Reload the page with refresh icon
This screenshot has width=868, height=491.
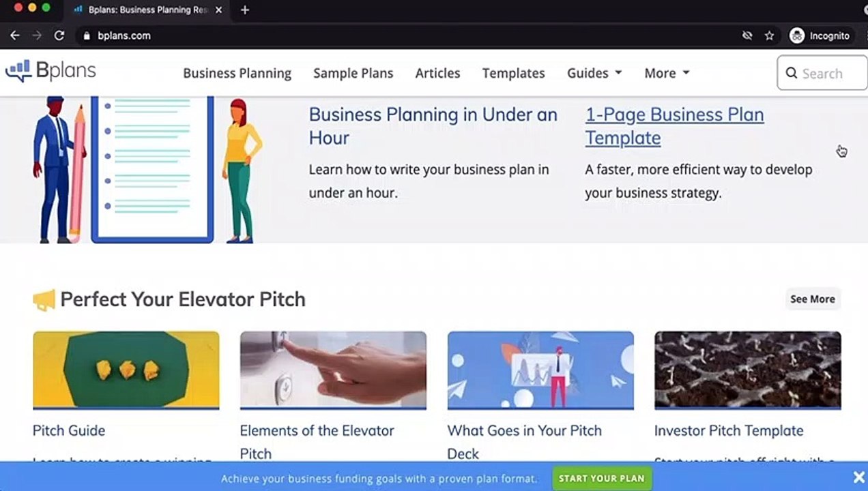point(59,35)
